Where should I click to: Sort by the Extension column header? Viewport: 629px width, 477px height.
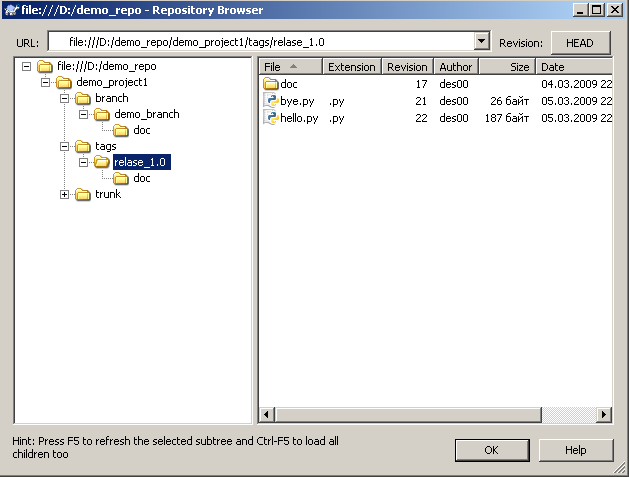[352, 67]
